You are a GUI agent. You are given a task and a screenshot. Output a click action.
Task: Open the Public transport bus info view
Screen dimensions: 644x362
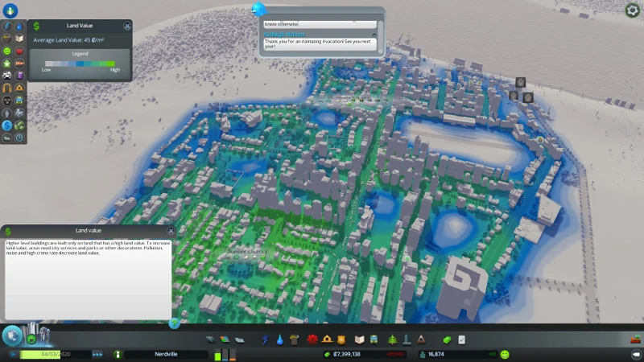[x=19, y=101]
